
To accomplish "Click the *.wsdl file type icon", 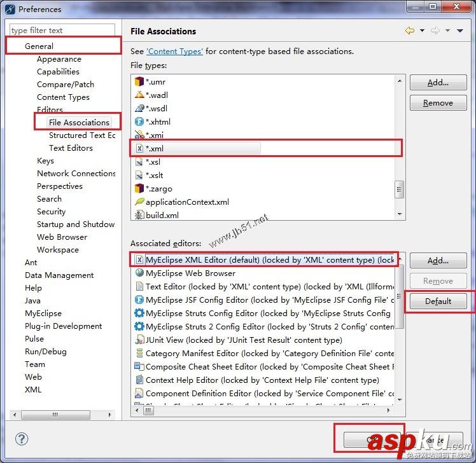I will coord(139,108).
